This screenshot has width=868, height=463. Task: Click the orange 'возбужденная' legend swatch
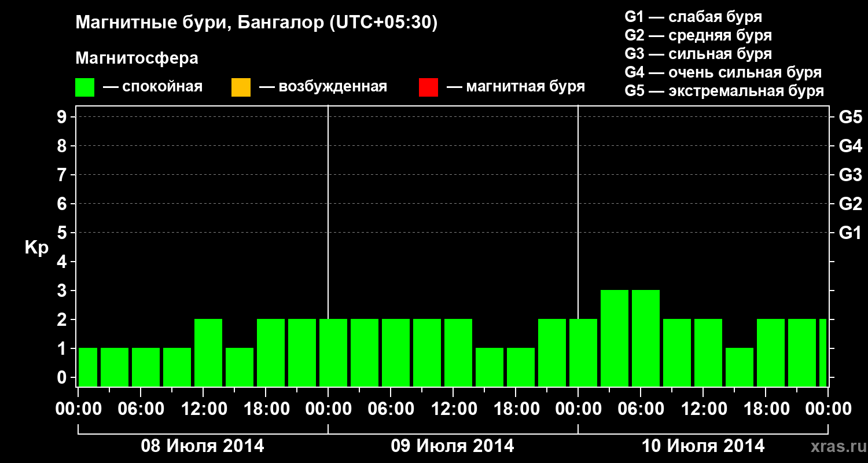pyautogui.click(x=241, y=87)
